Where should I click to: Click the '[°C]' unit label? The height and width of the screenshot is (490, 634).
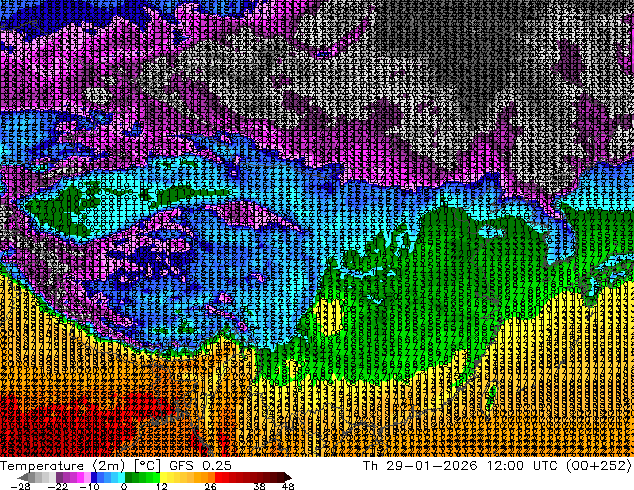tap(148, 466)
